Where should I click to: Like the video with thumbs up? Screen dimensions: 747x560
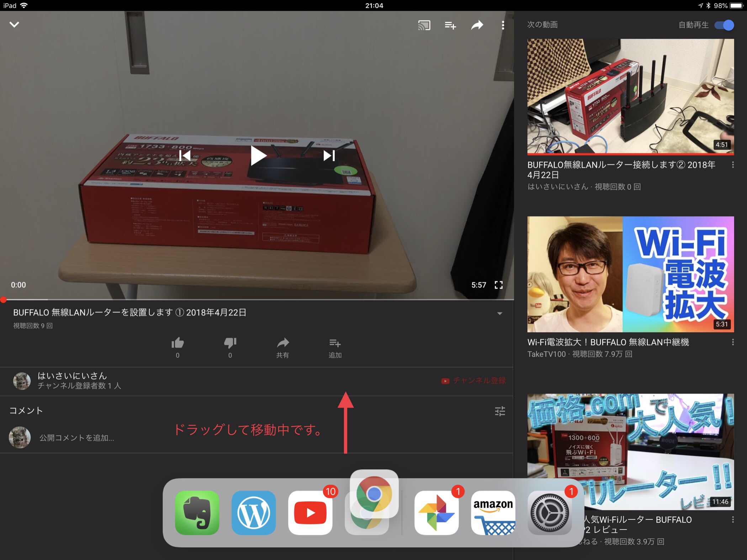[178, 348]
